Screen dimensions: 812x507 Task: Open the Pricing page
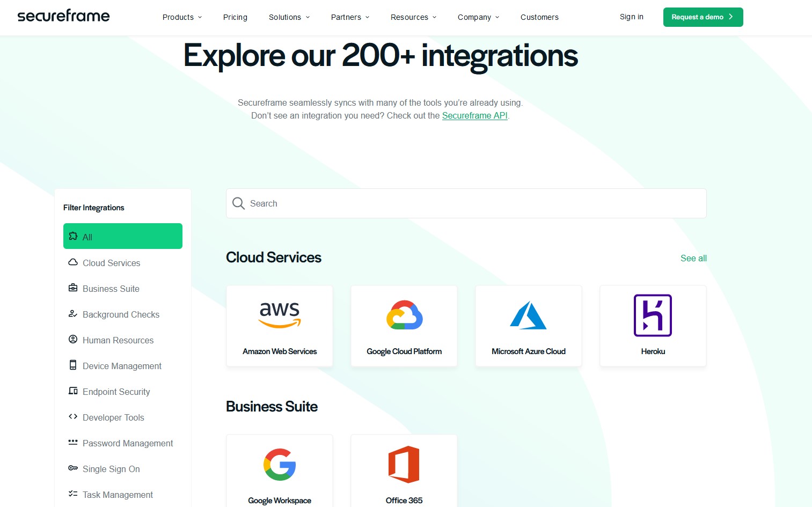235,17
